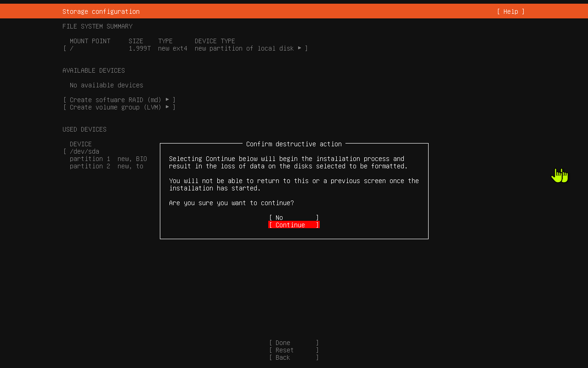Click the 'AVAILABLE DEVICES' heading

[94, 70]
